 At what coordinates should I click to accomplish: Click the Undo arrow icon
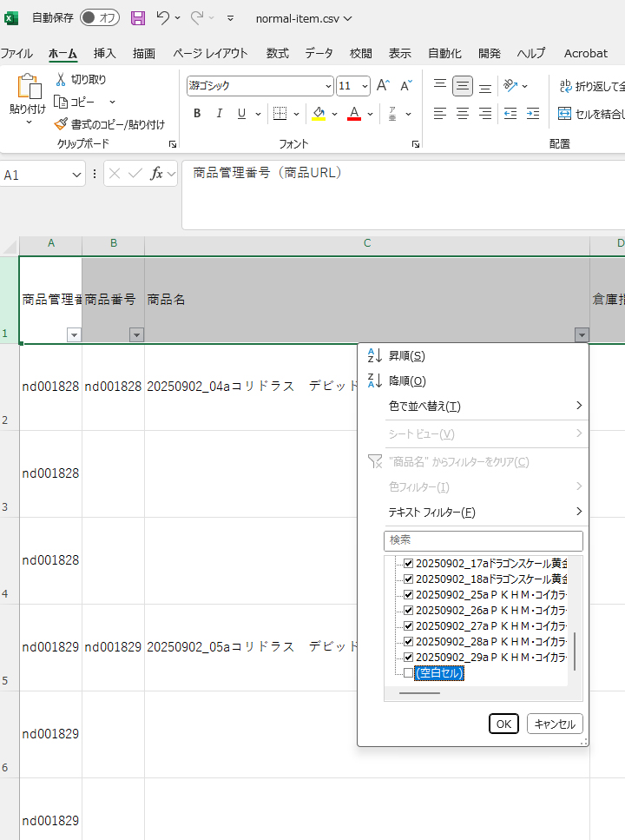coord(163,18)
